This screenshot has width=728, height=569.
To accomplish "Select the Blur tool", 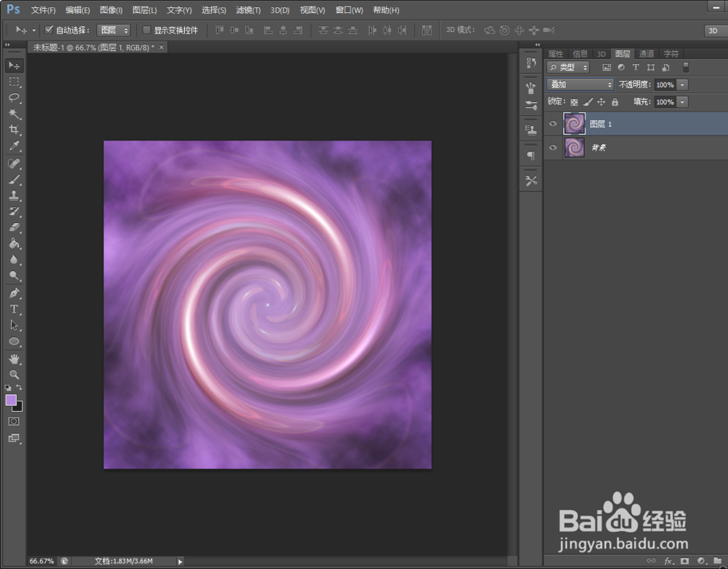I will coord(15,259).
